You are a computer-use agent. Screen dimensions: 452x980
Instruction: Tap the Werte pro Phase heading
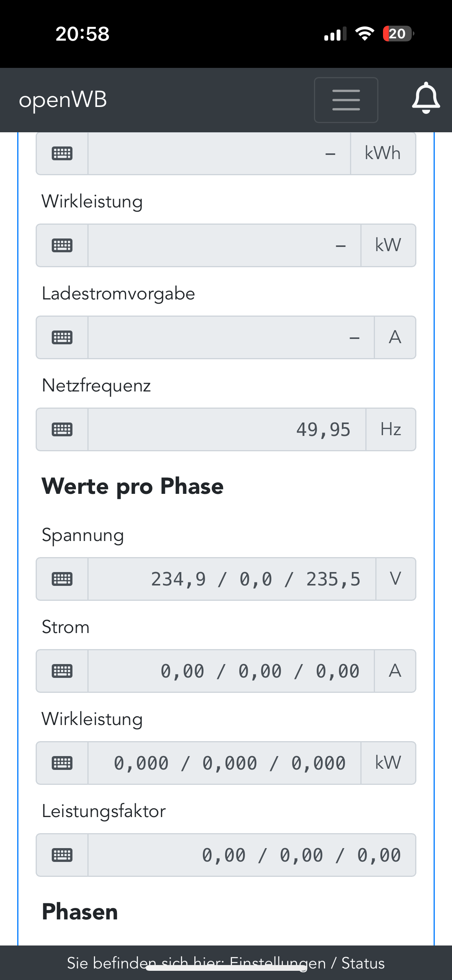click(x=133, y=486)
